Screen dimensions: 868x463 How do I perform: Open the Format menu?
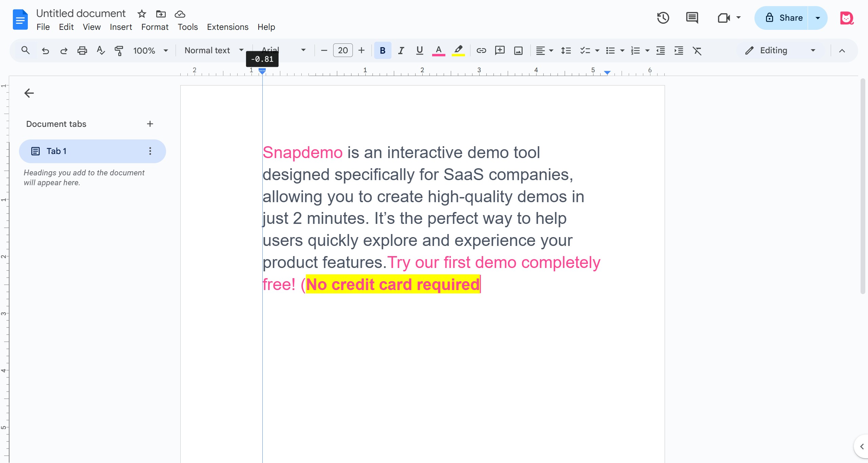pyautogui.click(x=155, y=27)
